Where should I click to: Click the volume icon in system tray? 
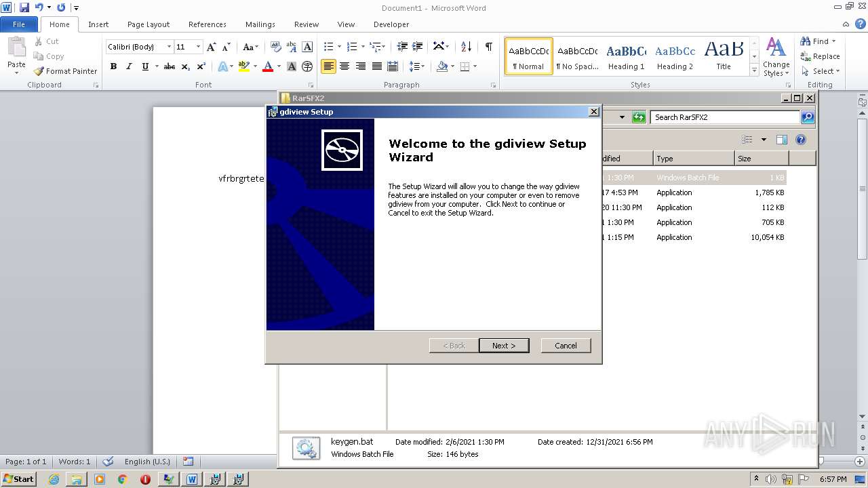[771, 479]
